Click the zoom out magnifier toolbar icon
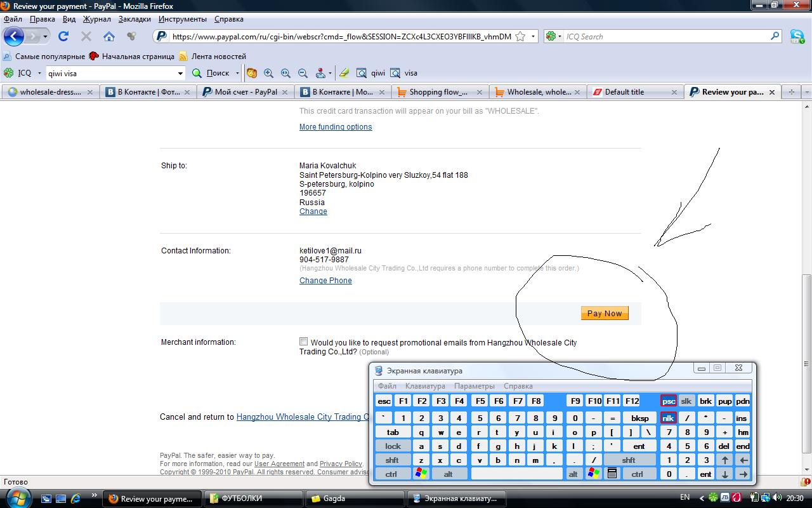The height and width of the screenshot is (508, 812). pos(303,73)
